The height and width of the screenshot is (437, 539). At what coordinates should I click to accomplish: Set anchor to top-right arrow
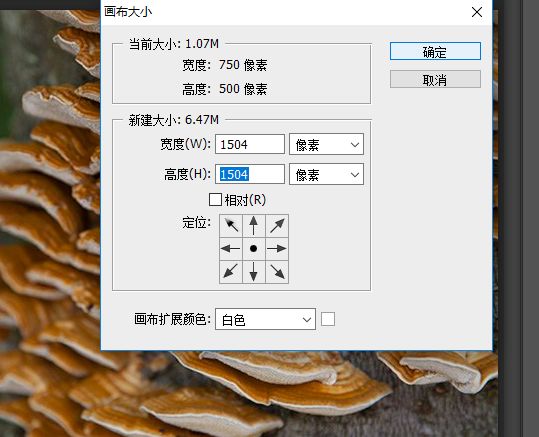tap(277, 226)
